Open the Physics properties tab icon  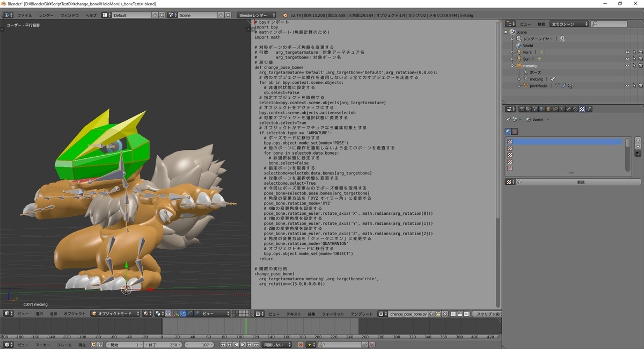tap(589, 109)
